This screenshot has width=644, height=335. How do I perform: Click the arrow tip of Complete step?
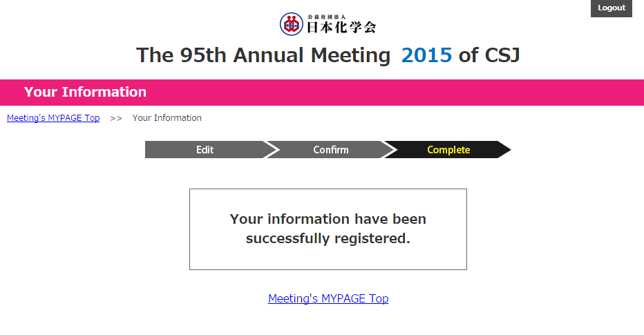pos(505,149)
